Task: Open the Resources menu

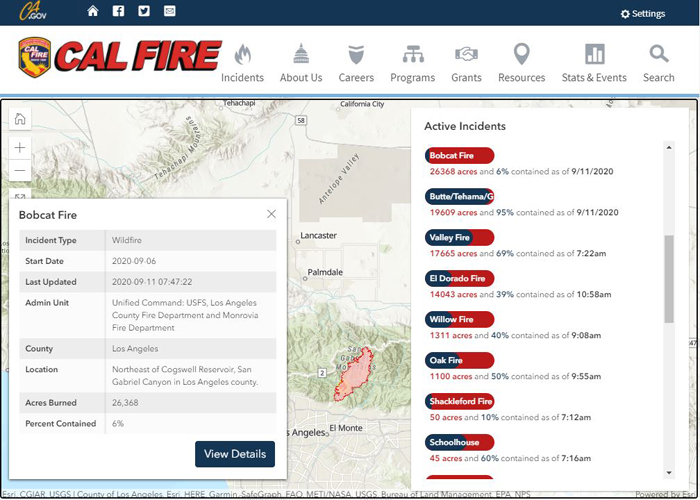Action: coord(521,63)
